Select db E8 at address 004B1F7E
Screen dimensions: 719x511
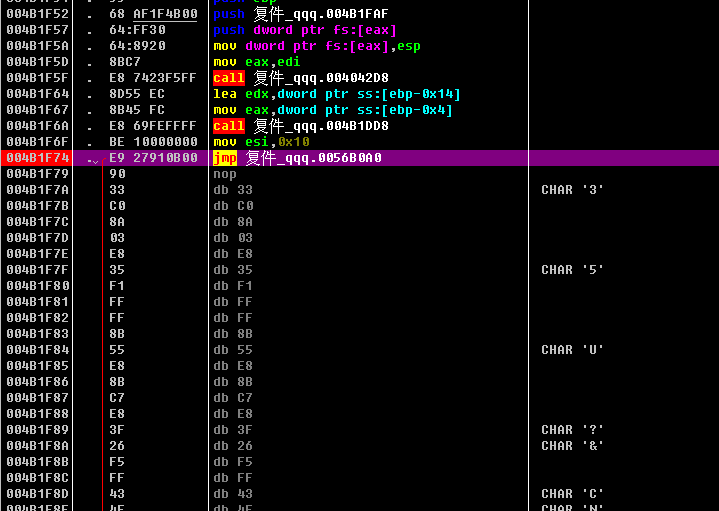coord(233,254)
